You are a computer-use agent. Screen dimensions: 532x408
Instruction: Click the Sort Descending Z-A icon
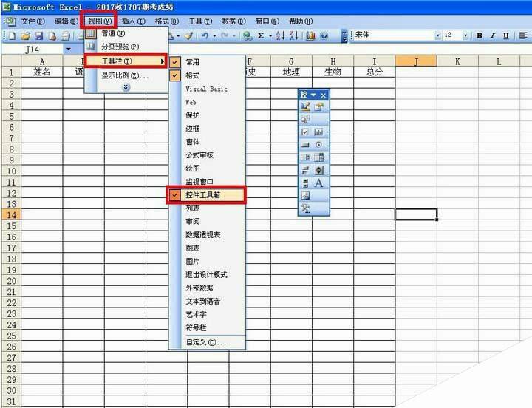pyautogui.click(x=294, y=35)
